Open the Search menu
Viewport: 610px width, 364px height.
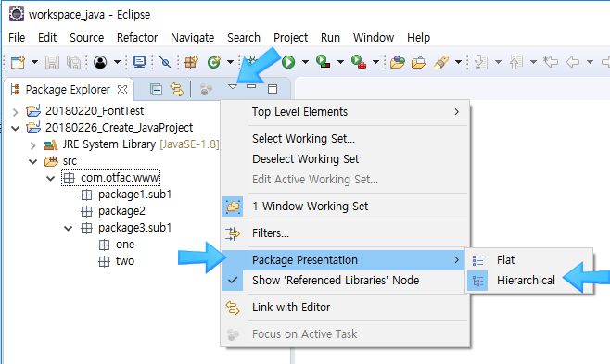(x=244, y=38)
